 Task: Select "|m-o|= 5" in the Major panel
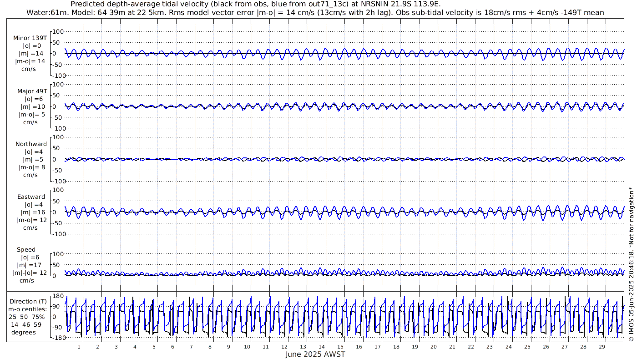coord(31,115)
